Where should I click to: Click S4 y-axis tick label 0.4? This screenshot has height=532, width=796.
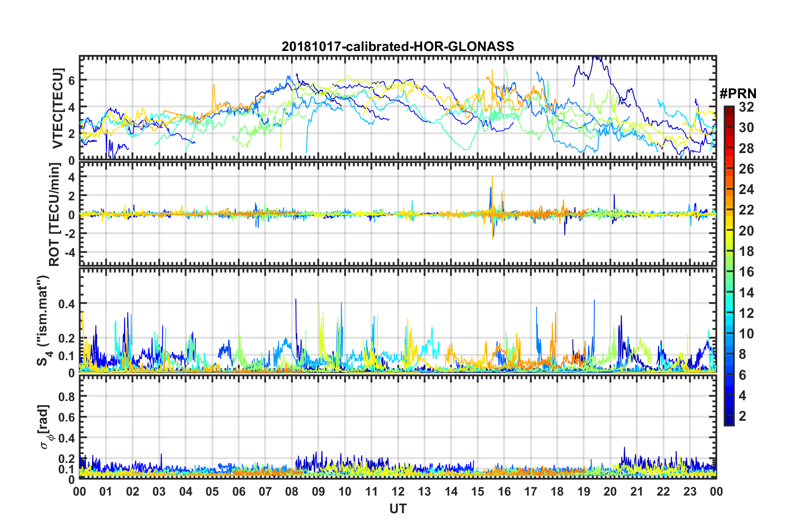click(67, 304)
